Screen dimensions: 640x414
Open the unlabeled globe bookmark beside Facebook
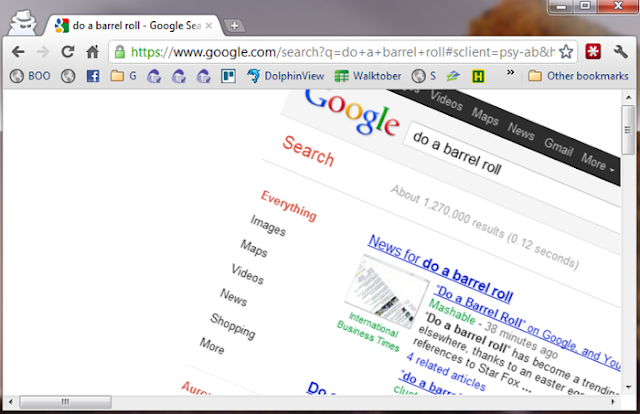(x=68, y=76)
